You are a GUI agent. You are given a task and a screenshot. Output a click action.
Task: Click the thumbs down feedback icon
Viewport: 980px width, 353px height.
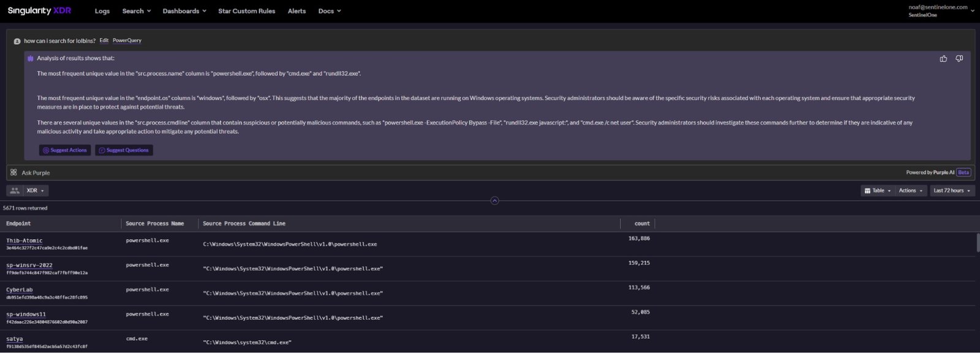point(959,59)
